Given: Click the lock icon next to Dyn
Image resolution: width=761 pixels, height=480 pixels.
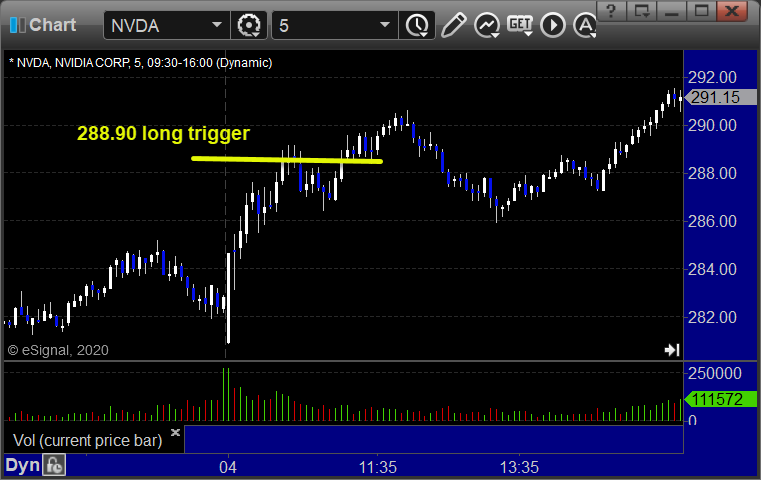Looking at the screenshot, I should click(x=54, y=465).
